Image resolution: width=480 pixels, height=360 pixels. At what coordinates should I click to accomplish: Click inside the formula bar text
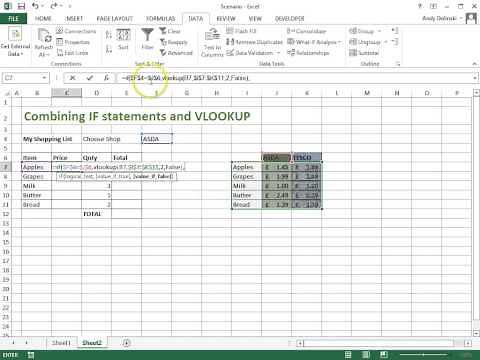[x=185, y=78]
